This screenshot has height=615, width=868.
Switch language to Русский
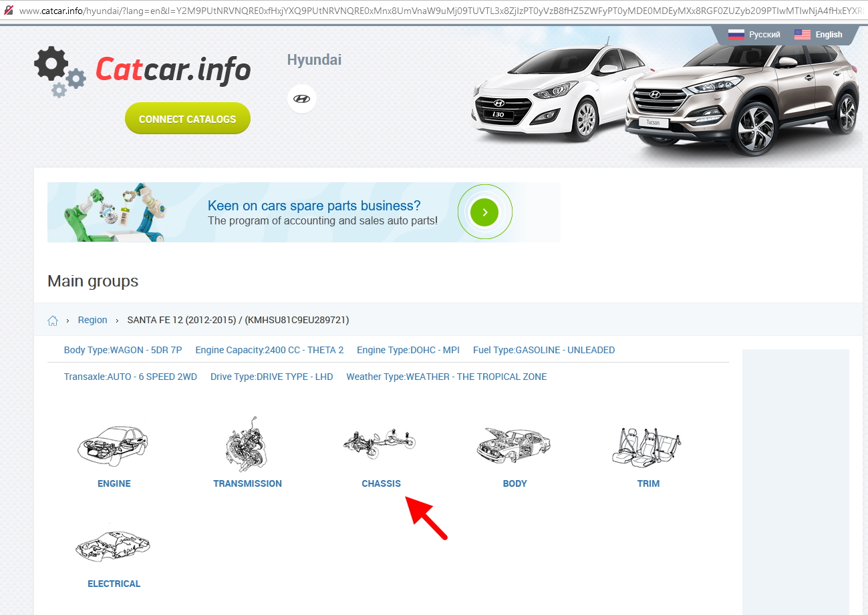(754, 35)
